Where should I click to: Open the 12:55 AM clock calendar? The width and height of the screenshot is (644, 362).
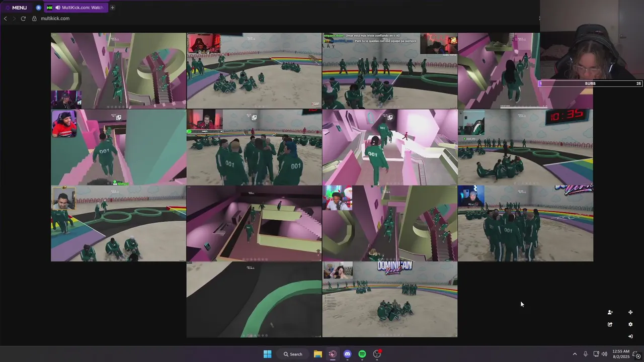pyautogui.click(x=621, y=354)
